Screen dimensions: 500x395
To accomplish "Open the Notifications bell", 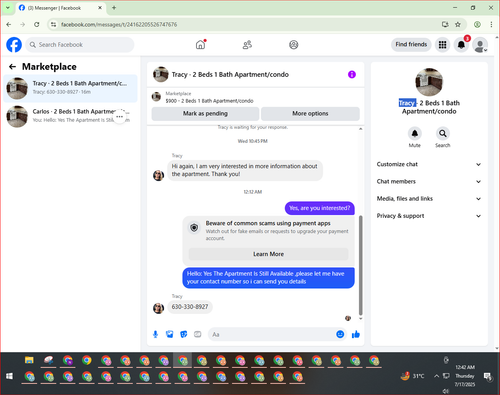I will [x=461, y=45].
